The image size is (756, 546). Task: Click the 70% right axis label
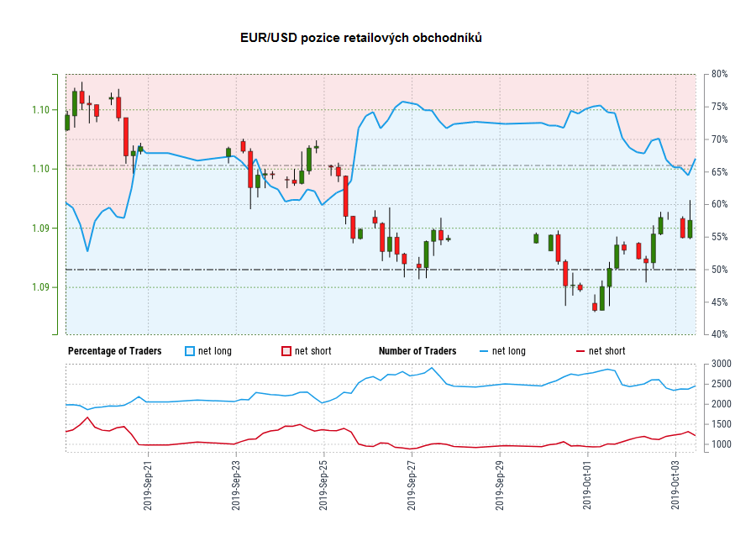coord(719,140)
